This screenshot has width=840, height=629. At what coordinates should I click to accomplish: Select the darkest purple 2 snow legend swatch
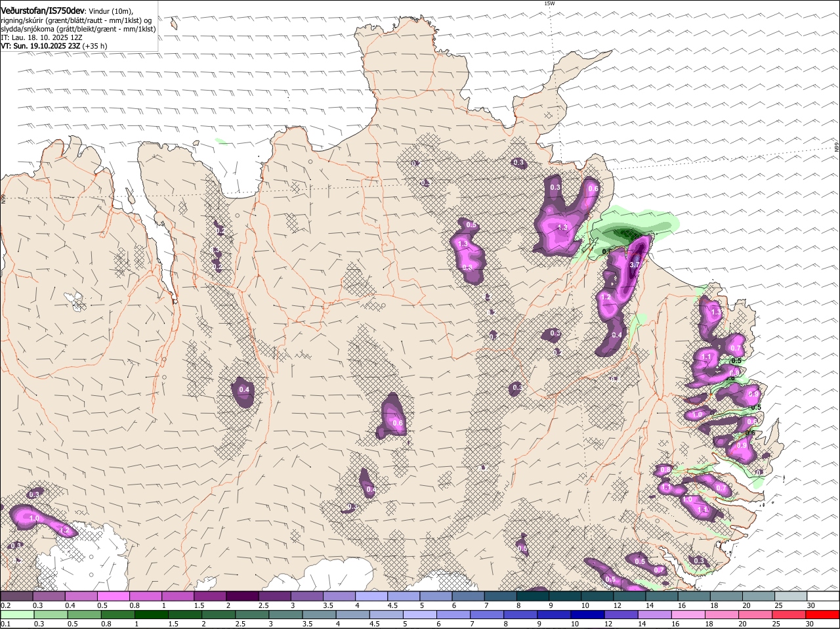tap(243, 596)
